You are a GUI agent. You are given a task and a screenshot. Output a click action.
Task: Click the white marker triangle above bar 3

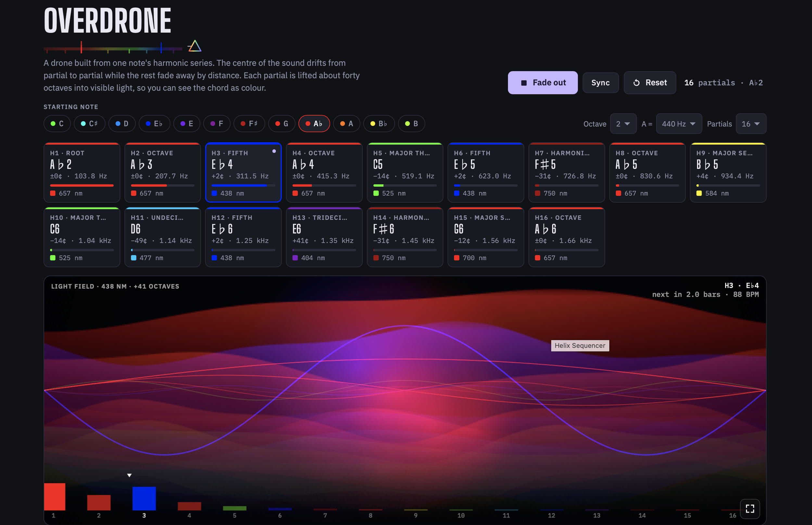129,475
